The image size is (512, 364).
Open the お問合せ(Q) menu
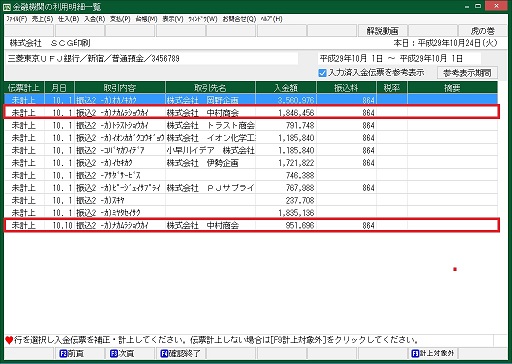(239, 19)
